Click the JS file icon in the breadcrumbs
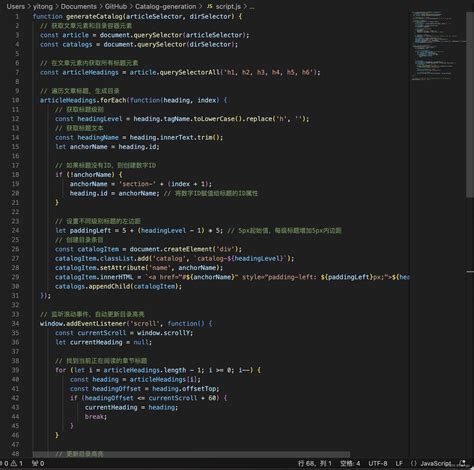 (x=210, y=6)
